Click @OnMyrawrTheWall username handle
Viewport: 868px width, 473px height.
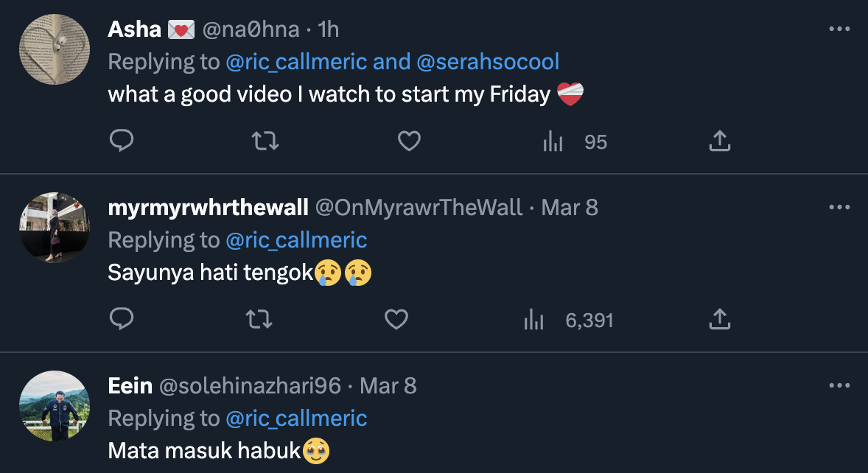point(419,208)
